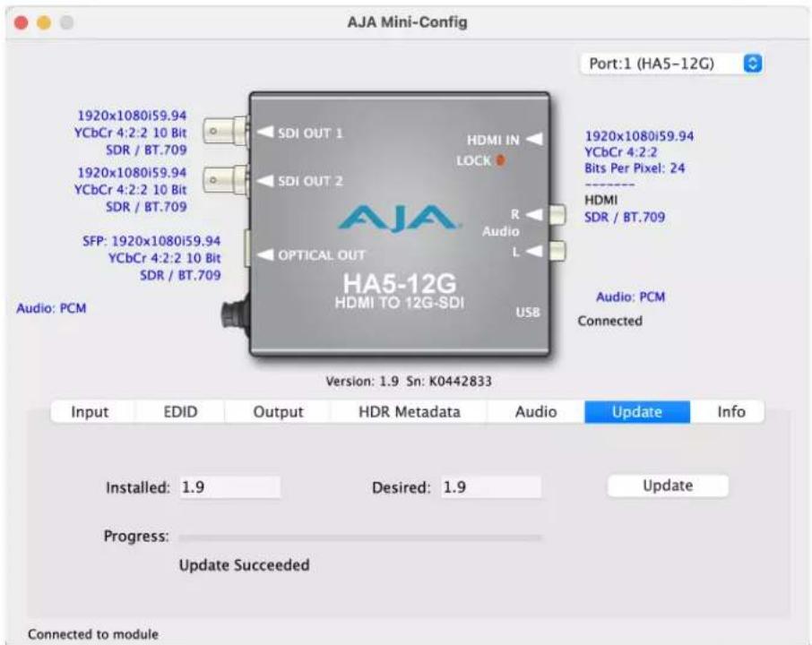Viewport: 812px width, 645px height.
Task: Click the HA5-12G model name on device
Action: 400,283
